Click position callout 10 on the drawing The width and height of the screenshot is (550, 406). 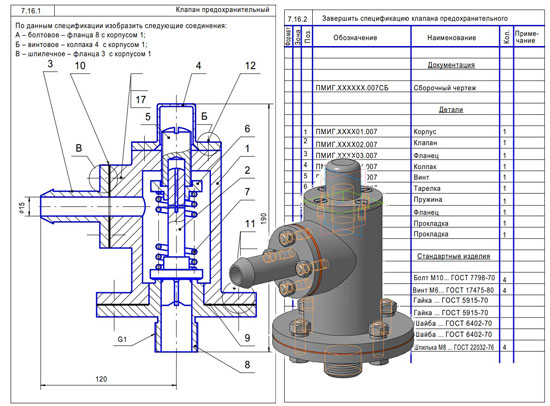[80, 66]
